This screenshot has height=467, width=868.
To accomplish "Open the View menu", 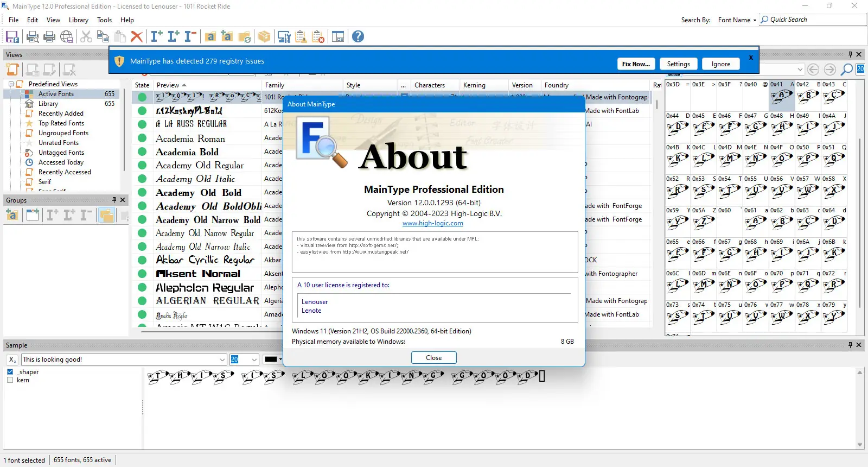I will click(x=53, y=20).
